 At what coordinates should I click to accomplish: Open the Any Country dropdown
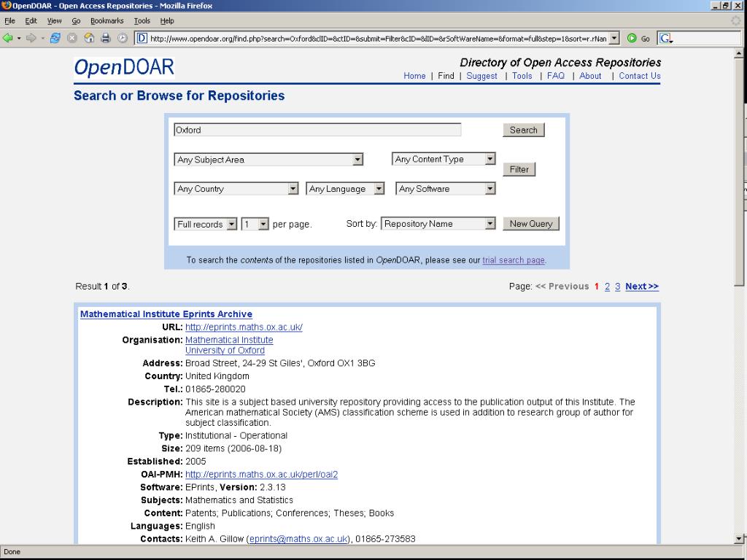236,189
